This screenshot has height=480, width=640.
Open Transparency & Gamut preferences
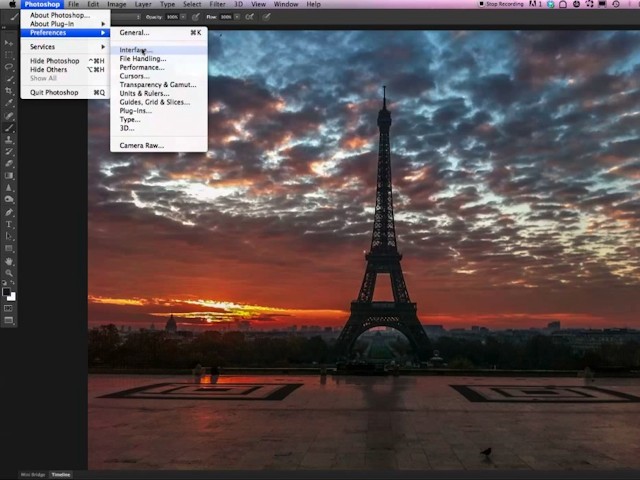tap(159, 84)
